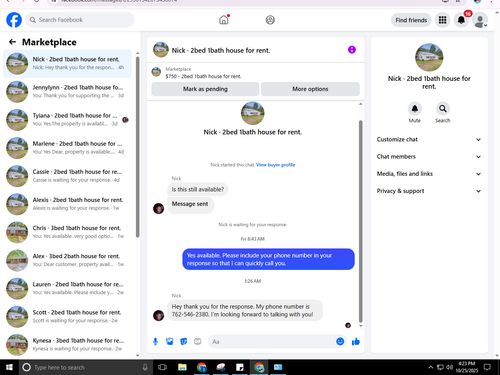Screen dimensions: 500x375
Task: Click Nick's avatar beside phone number message
Action: point(158,315)
